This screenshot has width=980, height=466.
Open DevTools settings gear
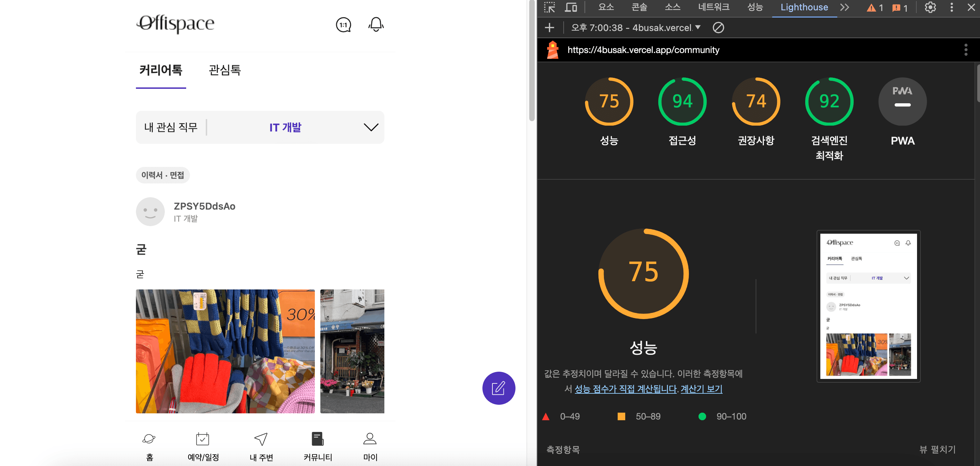tap(930, 7)
